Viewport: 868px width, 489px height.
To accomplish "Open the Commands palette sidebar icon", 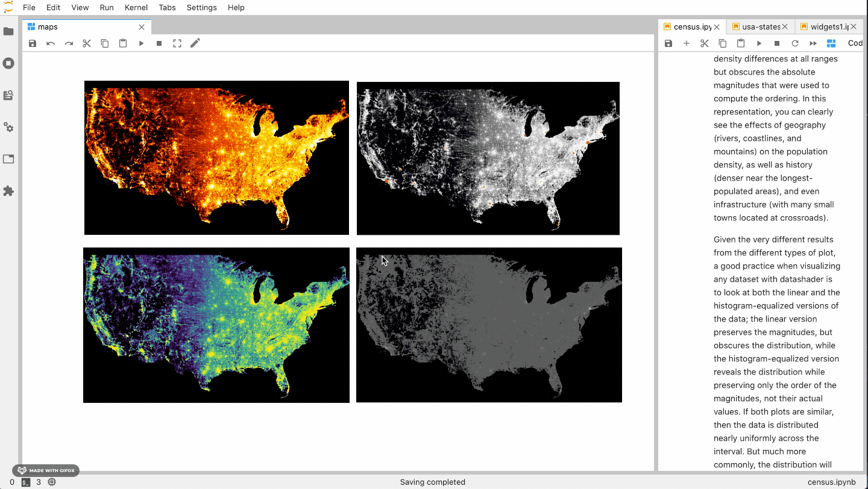I will [x=8, y=95].
